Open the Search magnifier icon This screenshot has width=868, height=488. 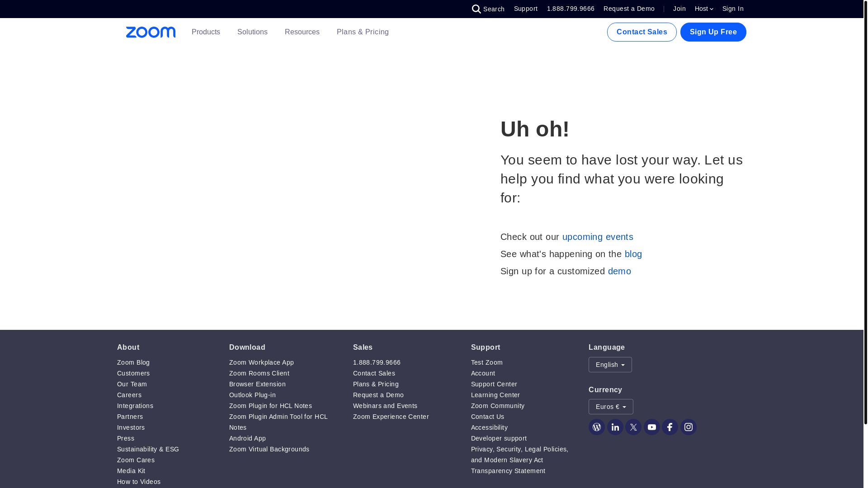click(476, 9)
